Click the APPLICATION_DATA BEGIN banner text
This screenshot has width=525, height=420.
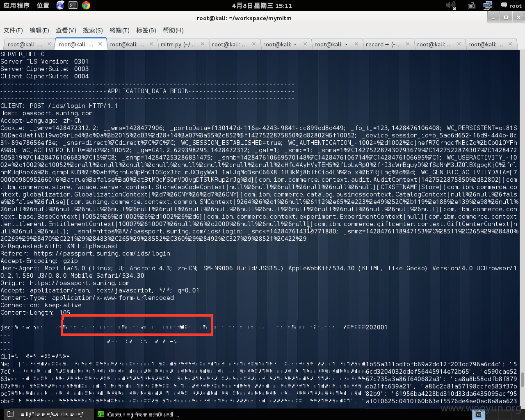click(148, 91)
